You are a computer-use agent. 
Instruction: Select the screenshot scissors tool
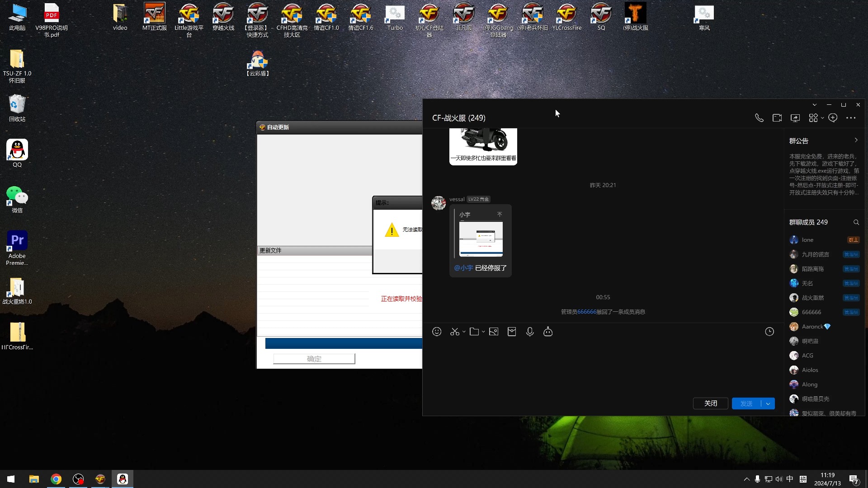click(455, 332)
